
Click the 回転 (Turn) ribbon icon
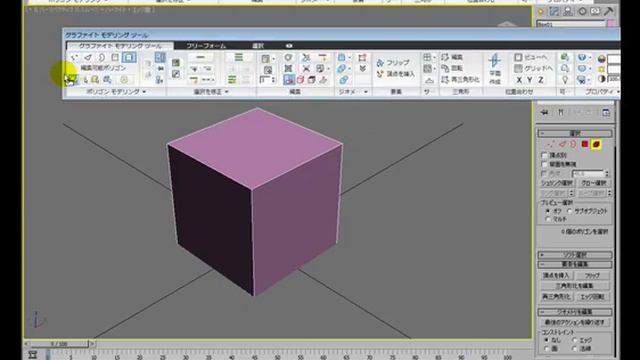tap(452, 69)
